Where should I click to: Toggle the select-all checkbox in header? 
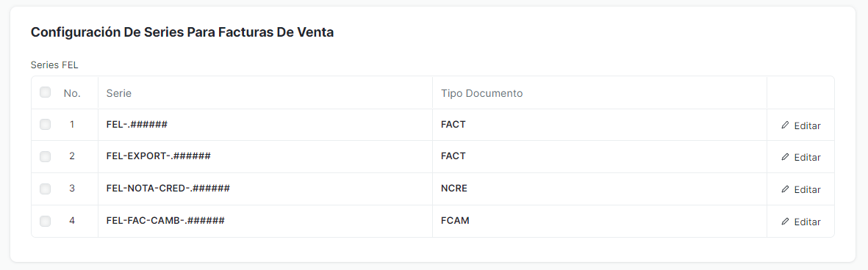click(x=46, y=92)
